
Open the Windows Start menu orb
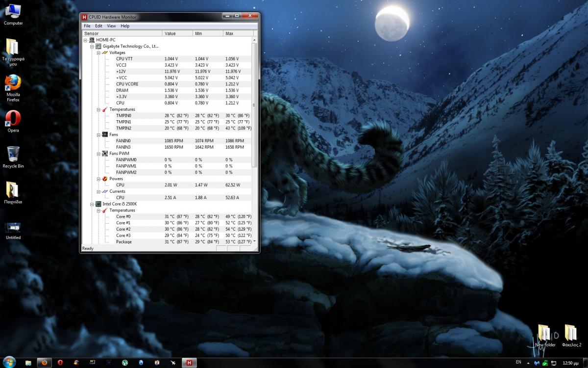click(x=9, y=362)
